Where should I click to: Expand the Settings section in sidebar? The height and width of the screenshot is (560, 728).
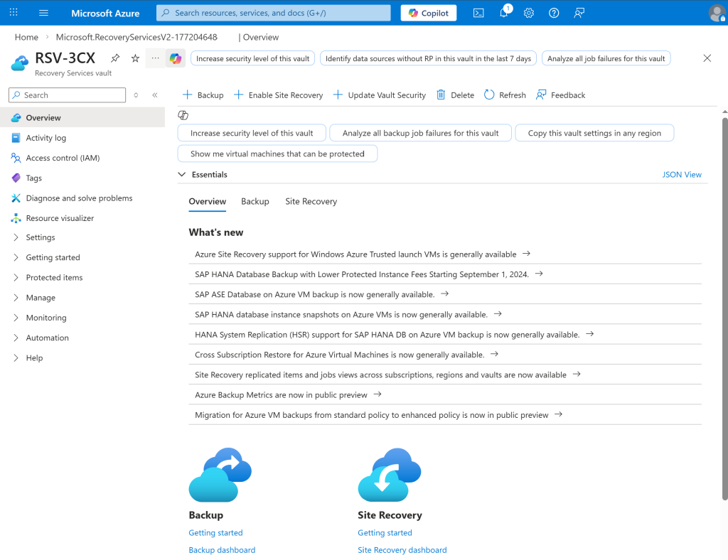(41, 237)
